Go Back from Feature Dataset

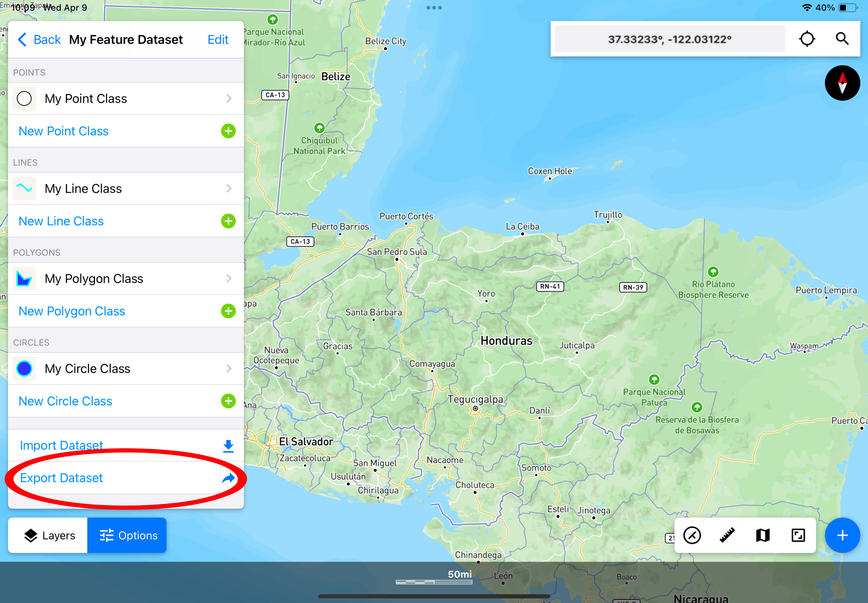(39, 39)
